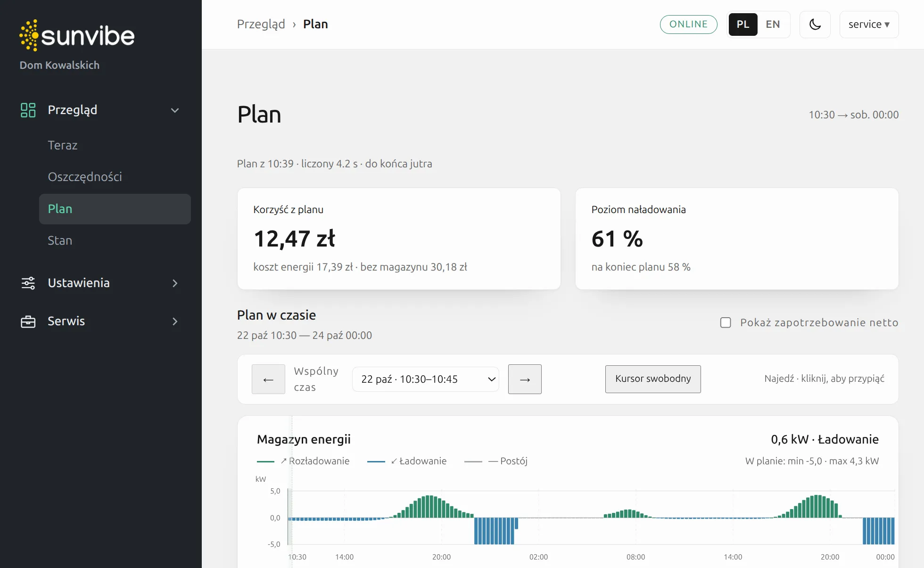Click Ładowanie legend entry in chart
Image resolution: width=924 pixels, height=568 pixels.
(x=407, y=461)
